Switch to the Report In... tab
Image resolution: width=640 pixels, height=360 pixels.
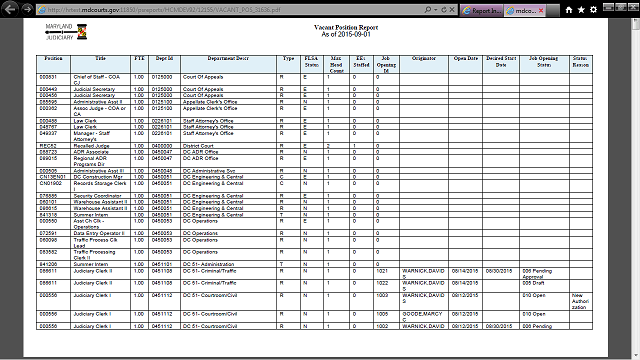(482, 11)
